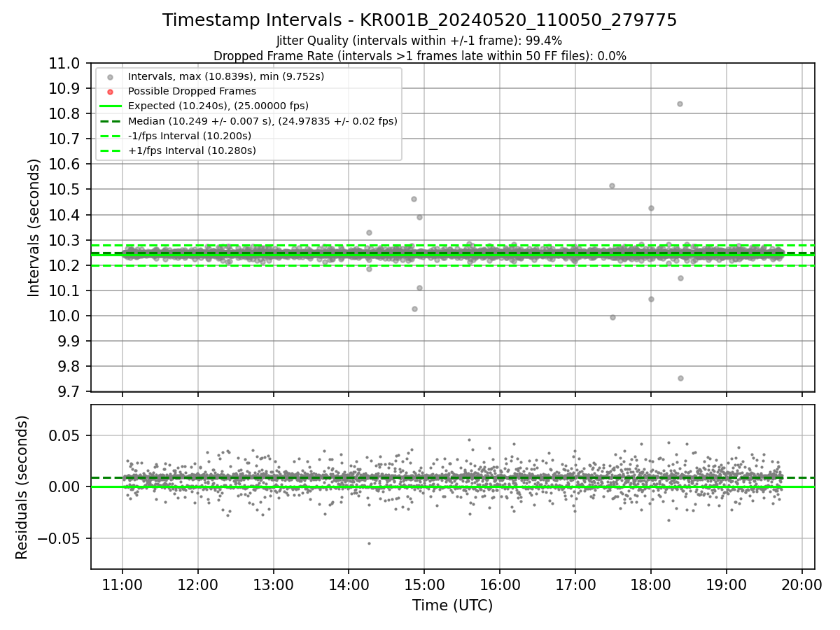Viewport: 840px width, 630px height.
Task: Click the residual outlier point below -0.05 seconds
Action: coord(369,543)
